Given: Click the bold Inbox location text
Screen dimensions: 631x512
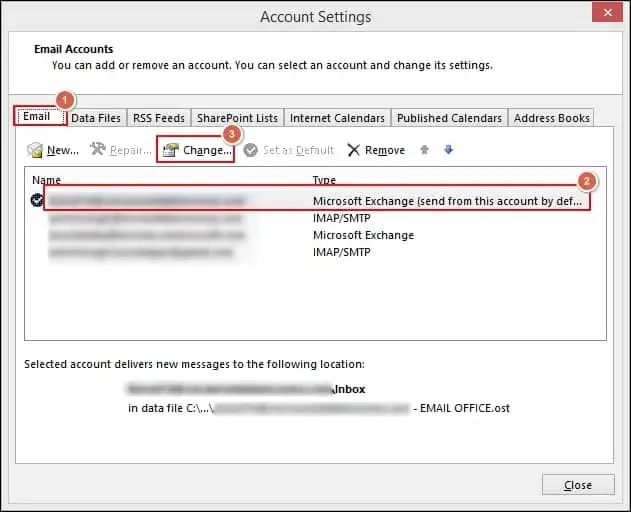Looking at the screenshot, I should pos(350,389).
